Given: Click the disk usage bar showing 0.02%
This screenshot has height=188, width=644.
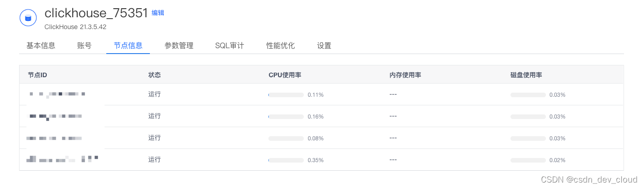Looking at the screenshot, I should (528, 160).
